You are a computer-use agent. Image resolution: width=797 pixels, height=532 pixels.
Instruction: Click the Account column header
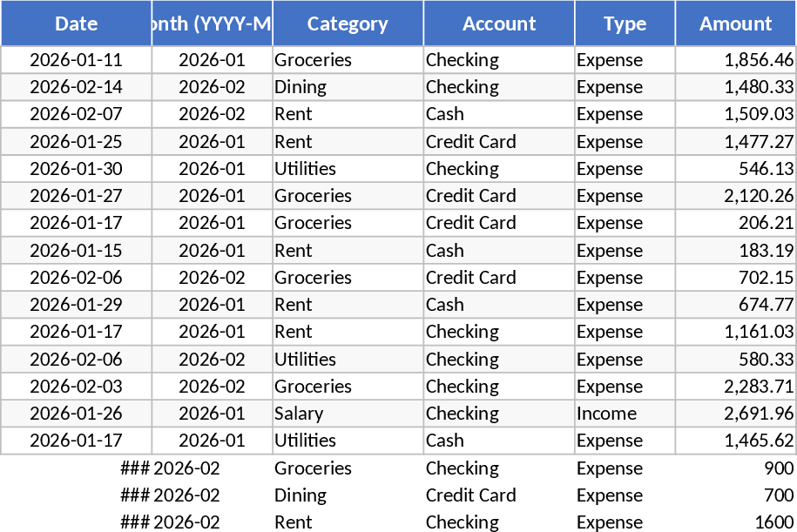[499, 24]
